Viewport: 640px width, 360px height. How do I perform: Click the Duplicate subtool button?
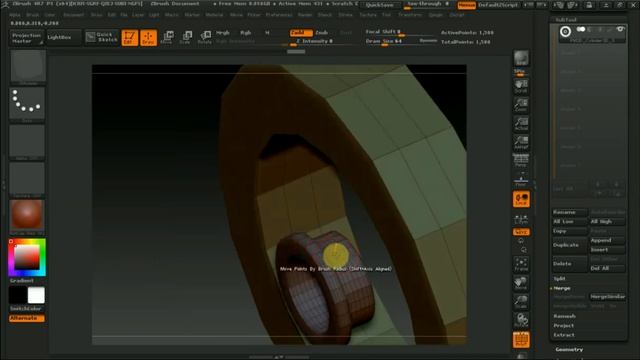[x=569, y=245]
